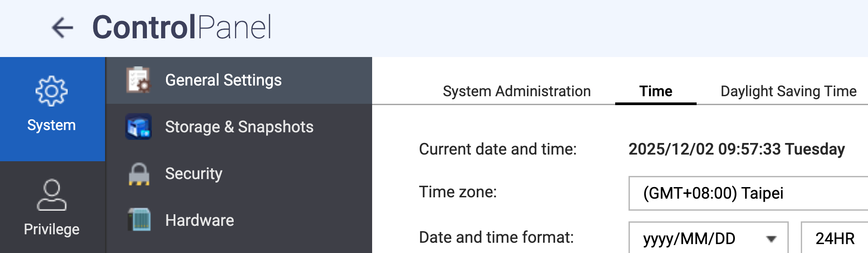Open the 24HR time format dropdown
This screenshot has width=868, height=253.
[x=835, y=239]
